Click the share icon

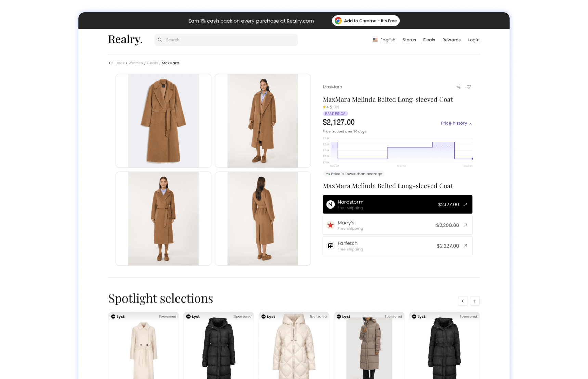(458, 87)
